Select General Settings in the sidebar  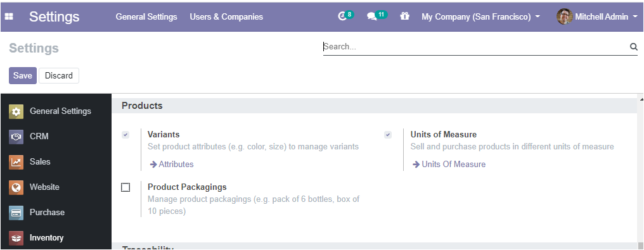tap(60, 111)
